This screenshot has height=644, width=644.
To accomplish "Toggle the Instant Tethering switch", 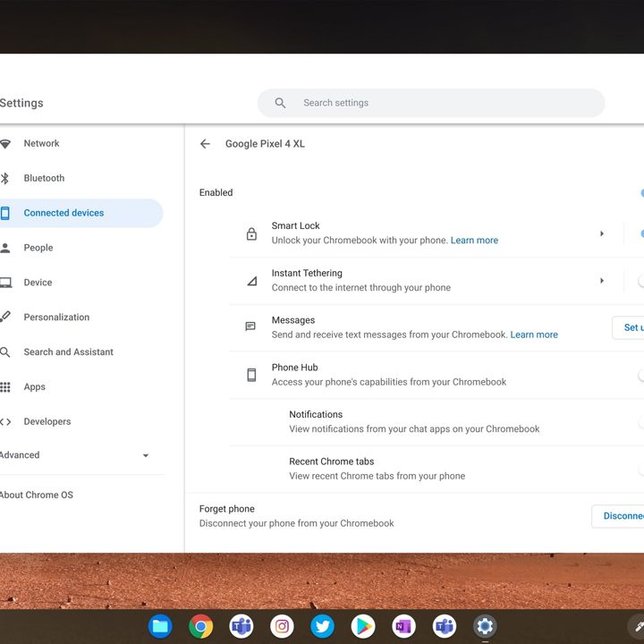I will pos(641,281).
